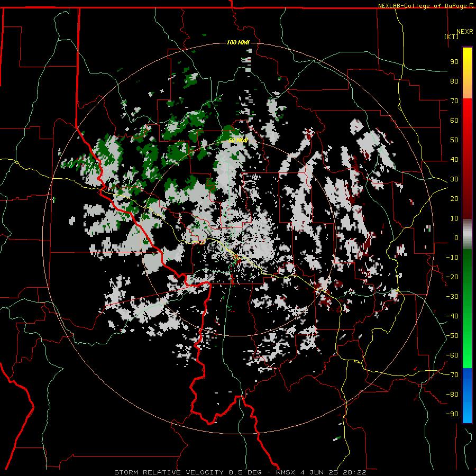Select the -10 value on velocity scale

452,258
